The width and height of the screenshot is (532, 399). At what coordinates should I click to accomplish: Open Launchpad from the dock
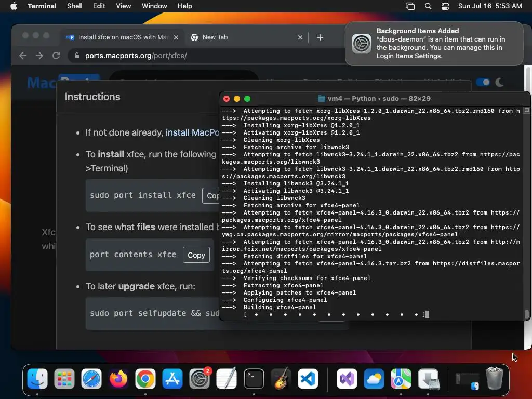click(64, 379)
